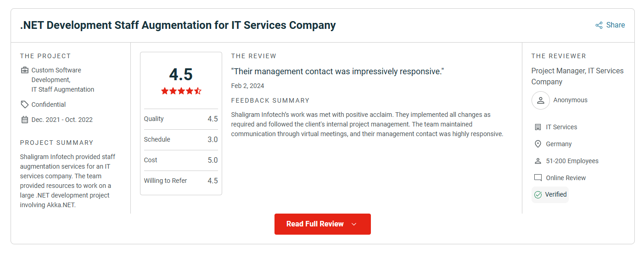Click the chat bubble icon beside Online Review
Viewport: 644px width, 253px height.
click(x=538, y=178)
